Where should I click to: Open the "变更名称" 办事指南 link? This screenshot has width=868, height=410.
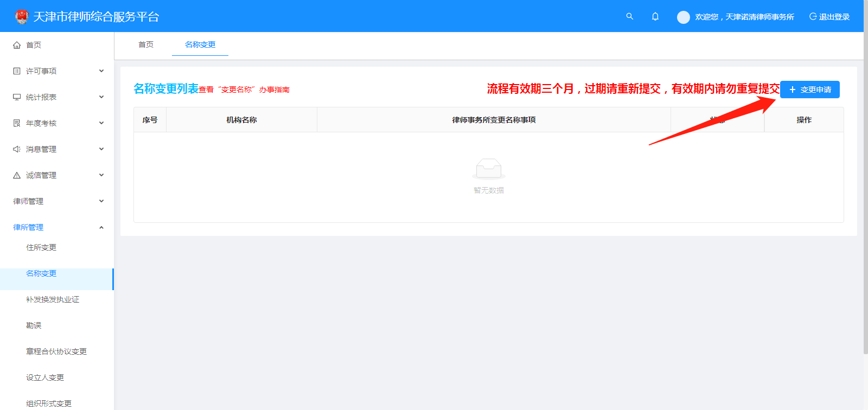pos(254,90)
